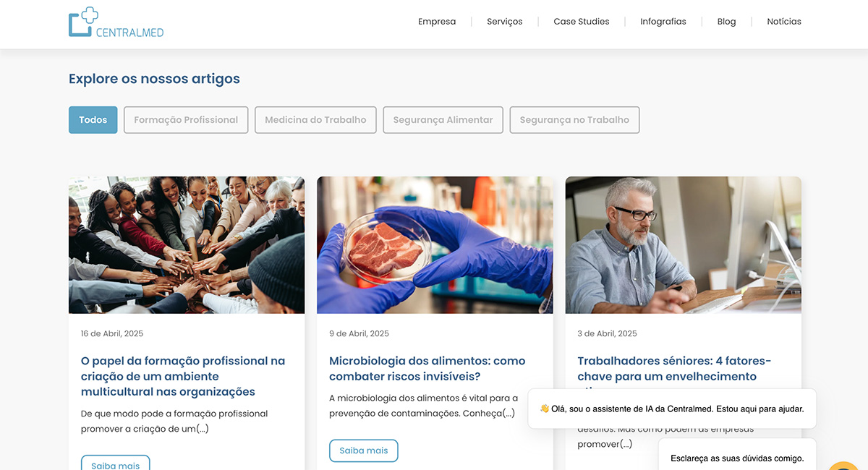868x470 pixels.
Task: Open the Empresa menu item
Action: (x=437, y=22)
